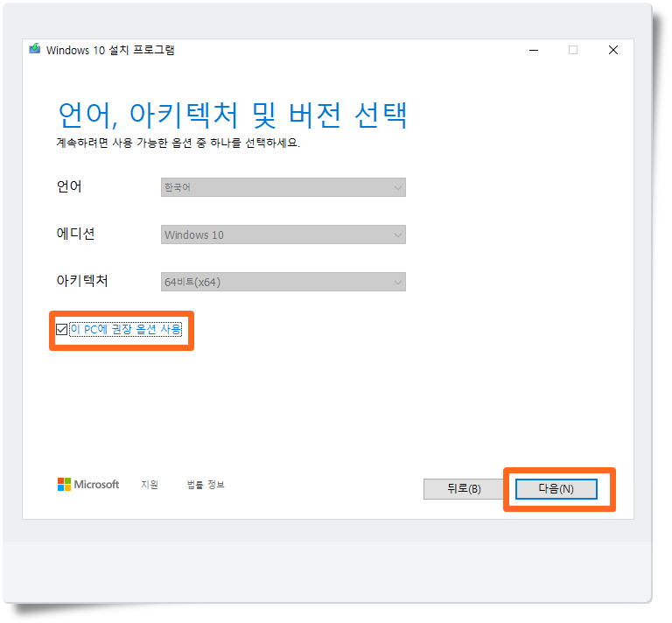
Task: Click the 다음(N) button
Action: click(x=556, y=489)
